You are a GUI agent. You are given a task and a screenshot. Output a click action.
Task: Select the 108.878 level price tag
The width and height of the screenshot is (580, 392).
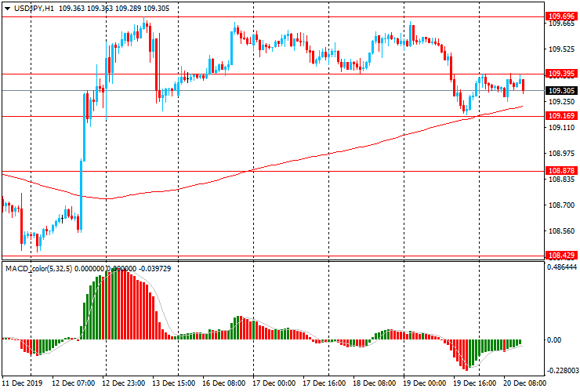[x=561, y=171]
